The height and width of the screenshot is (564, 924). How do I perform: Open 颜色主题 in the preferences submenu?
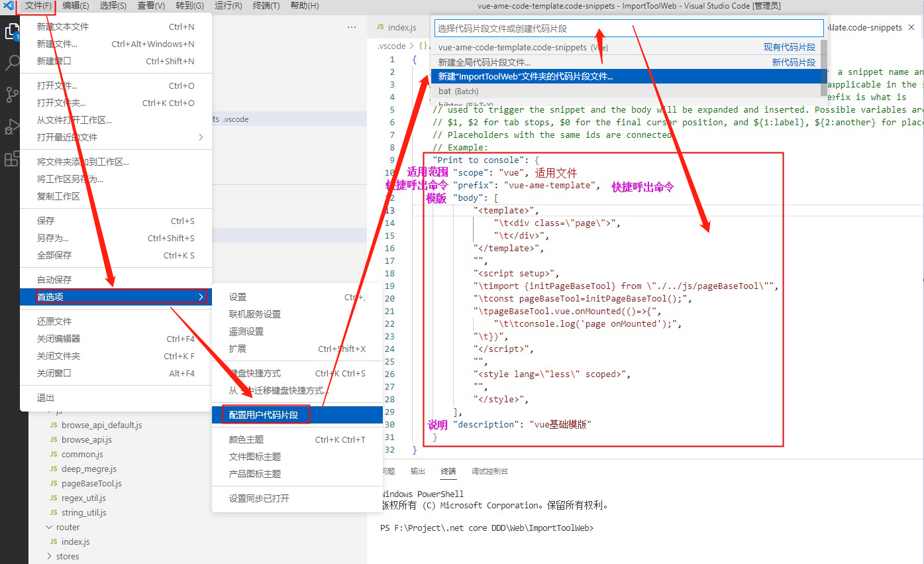[297, 440]
